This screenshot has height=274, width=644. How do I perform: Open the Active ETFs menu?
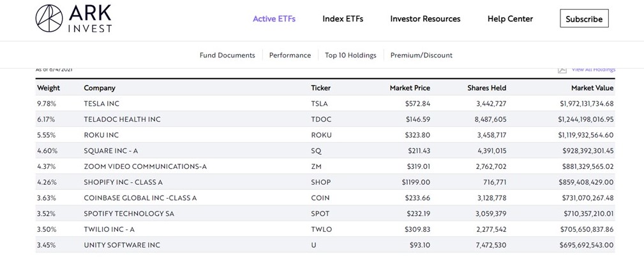click(274, 18)
